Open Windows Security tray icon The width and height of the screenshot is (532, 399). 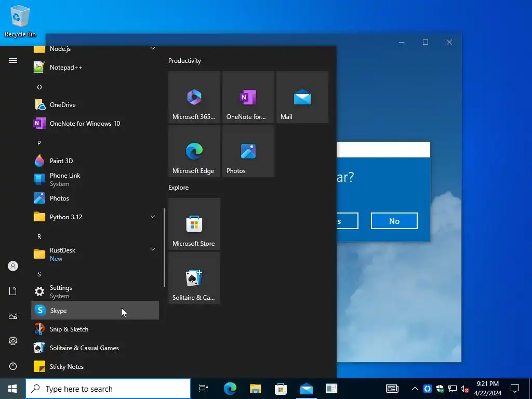coord(440,389)
